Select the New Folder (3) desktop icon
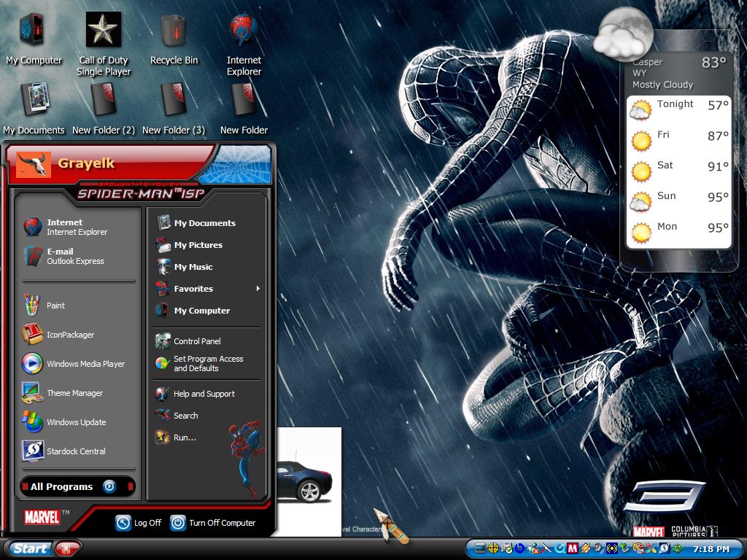Image resolution: width=747 pixels, height=560 pixels. [x=174, y=108]
